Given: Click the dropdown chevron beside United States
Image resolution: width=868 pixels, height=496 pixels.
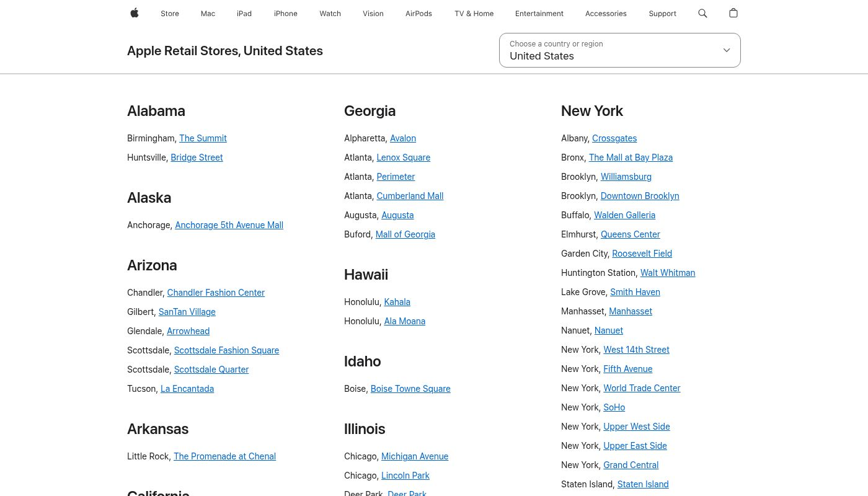Looking at the screenshot, I should click(727, 50).
